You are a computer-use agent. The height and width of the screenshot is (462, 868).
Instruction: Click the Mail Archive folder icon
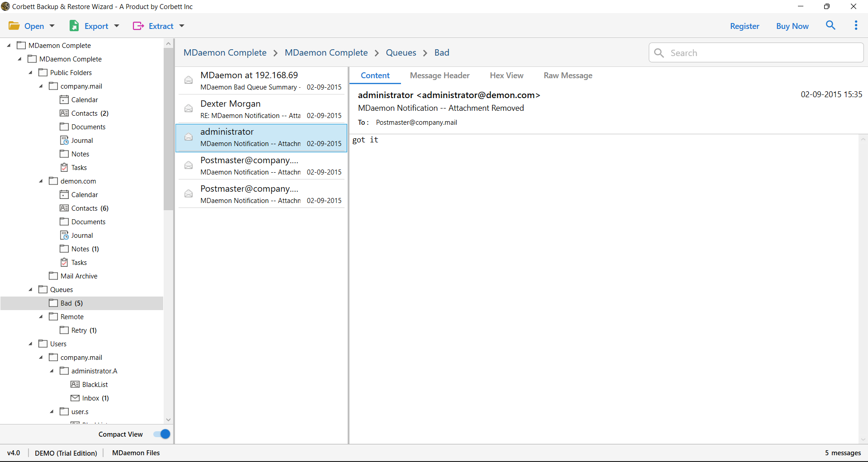(53, 276)
